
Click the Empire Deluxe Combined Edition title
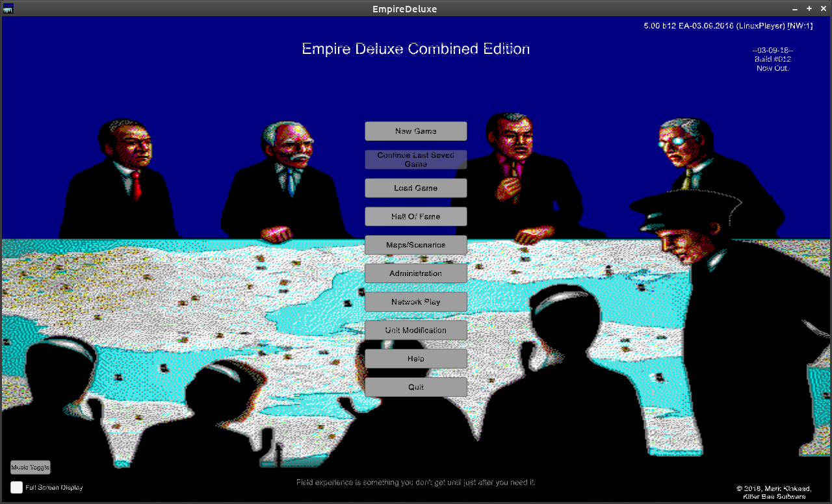pyautogui.click(x=416, y=49)
